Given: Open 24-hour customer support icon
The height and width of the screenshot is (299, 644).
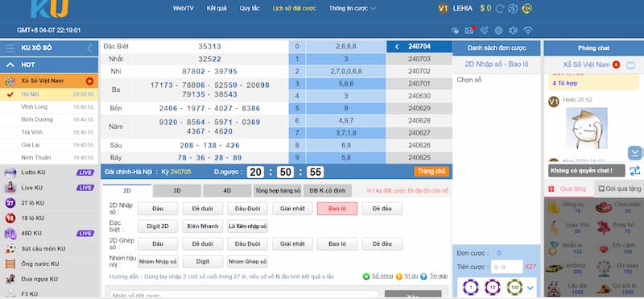Looking at the screenshot, I should (x=527, y=8).
